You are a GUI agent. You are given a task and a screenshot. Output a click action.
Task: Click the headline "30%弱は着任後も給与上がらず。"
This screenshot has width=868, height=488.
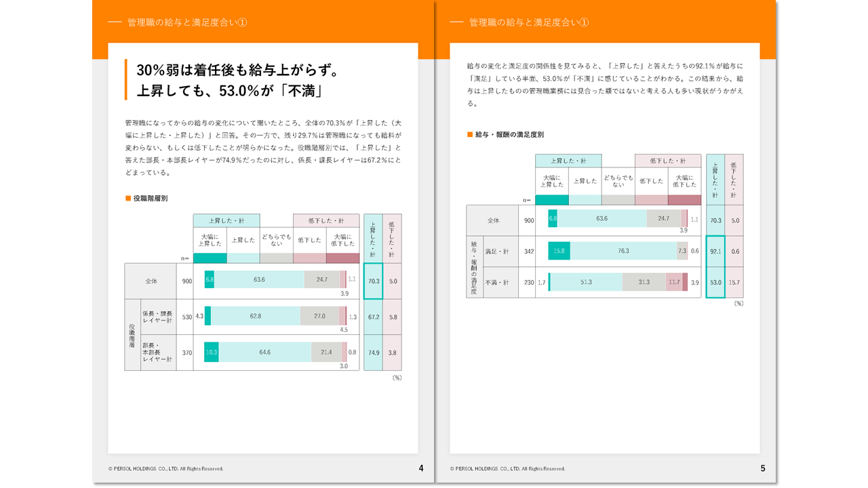(x=237, y=70)
